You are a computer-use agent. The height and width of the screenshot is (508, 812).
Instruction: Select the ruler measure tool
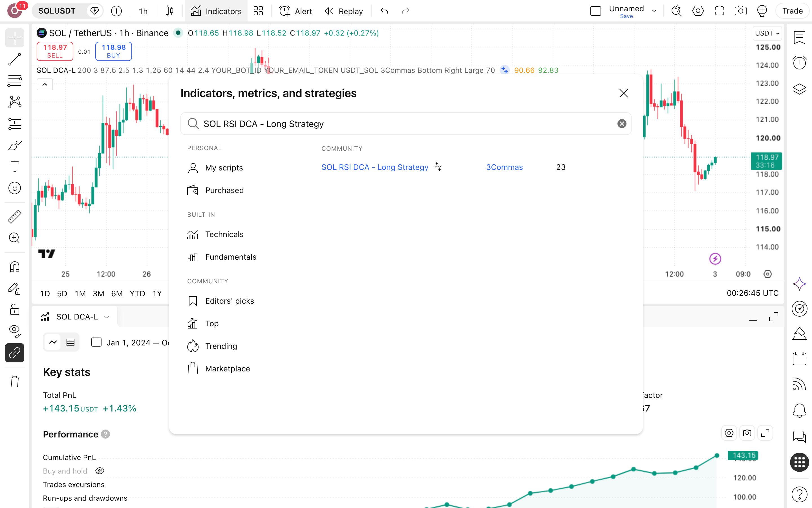pyautogui.click(x=14, y=217)
